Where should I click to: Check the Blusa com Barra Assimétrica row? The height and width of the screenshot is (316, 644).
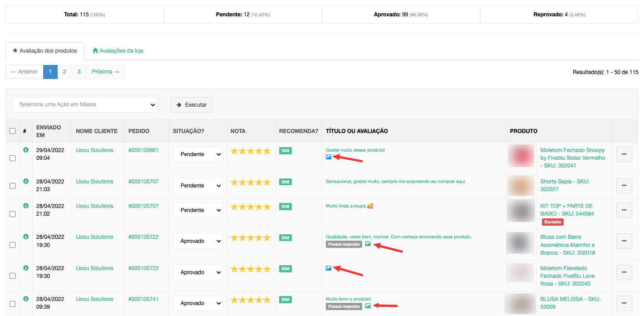[x=12, y=245]
